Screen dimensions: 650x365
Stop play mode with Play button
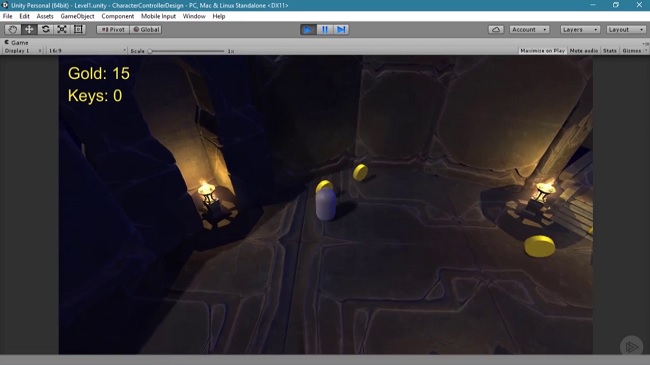[x=308, y=29]
